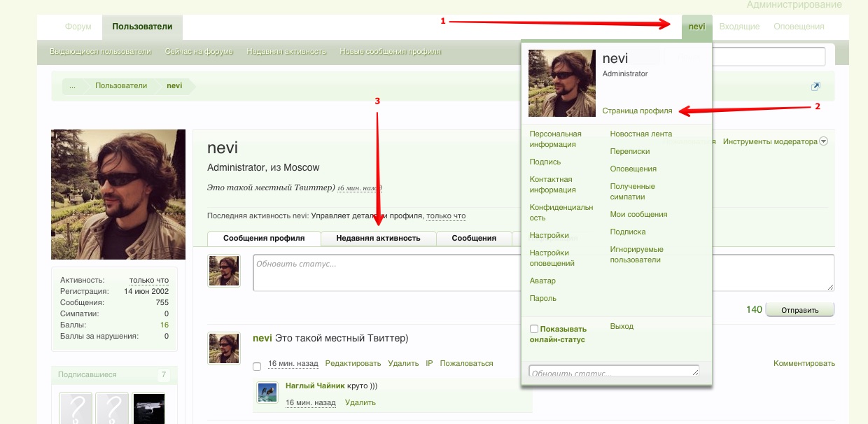This screenshot has width=868, height=424.
Task: Click the large profile picture on the left
Action: tap(118, 195)
